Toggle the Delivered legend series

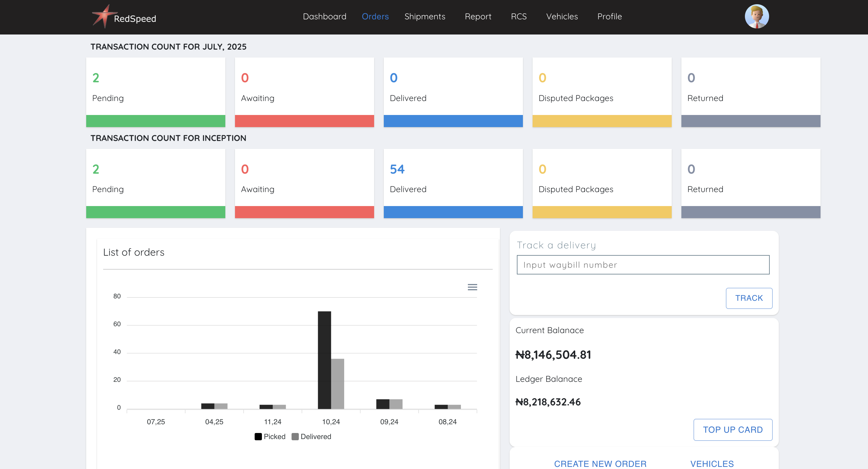(x=311, y=437)
